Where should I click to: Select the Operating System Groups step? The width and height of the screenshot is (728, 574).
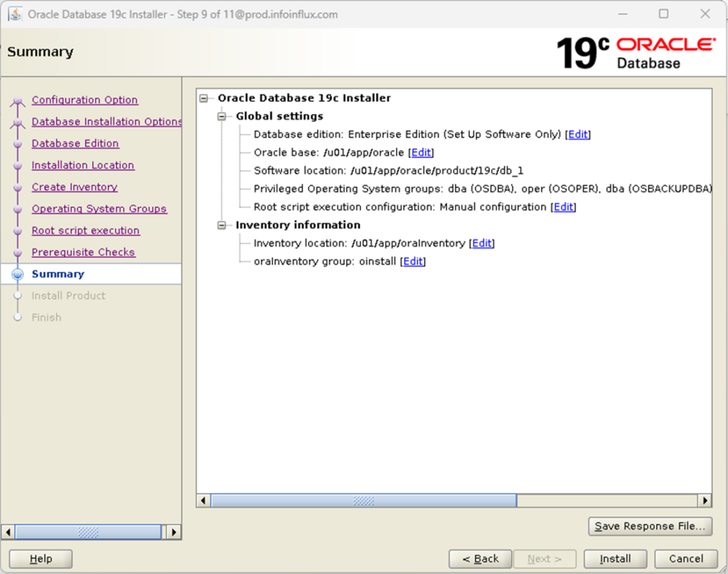tap(100, 208)
